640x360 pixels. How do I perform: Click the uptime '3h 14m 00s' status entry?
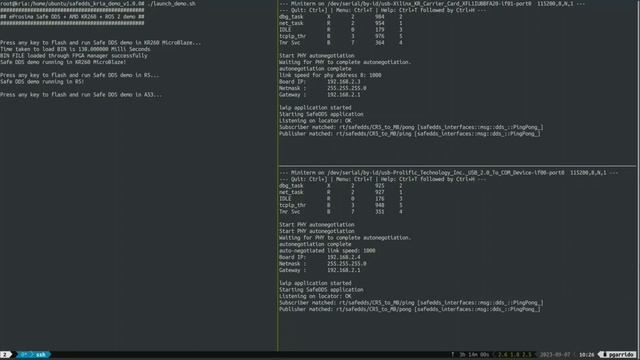point(474,355)
